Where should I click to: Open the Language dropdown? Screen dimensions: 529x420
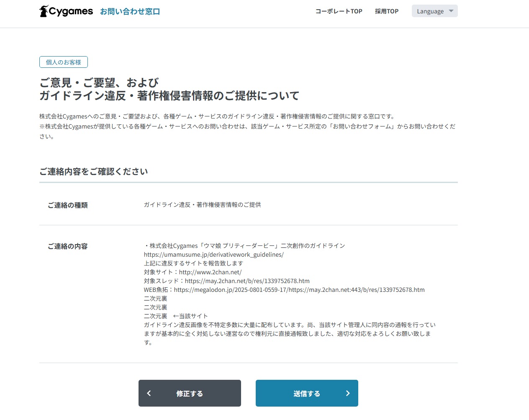tap(435, 11)
